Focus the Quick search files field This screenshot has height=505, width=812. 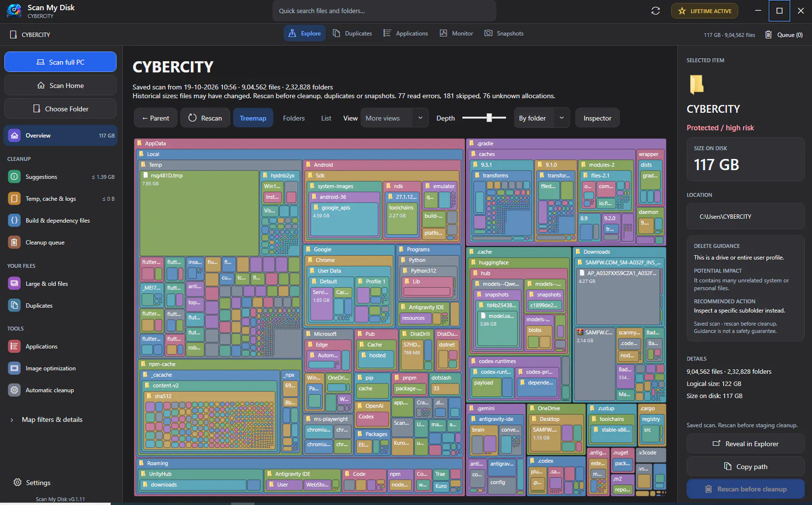click(x=385, y=11)
